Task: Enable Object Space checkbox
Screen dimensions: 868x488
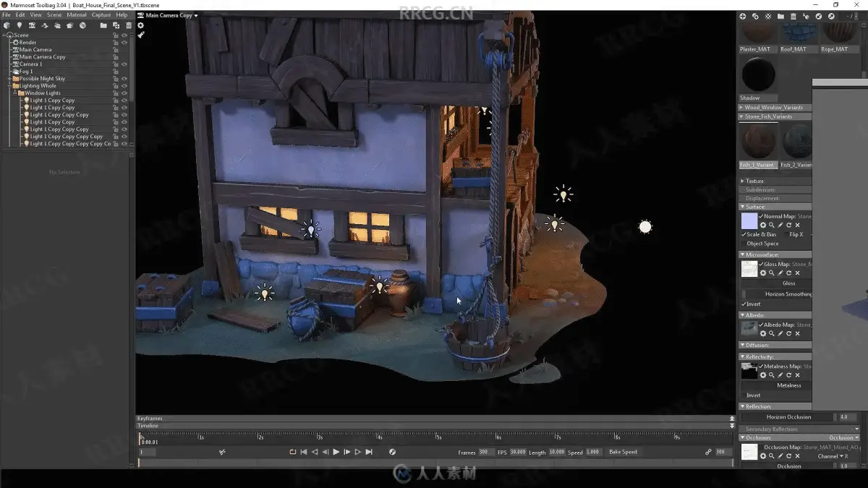Action: click(744, 244)
